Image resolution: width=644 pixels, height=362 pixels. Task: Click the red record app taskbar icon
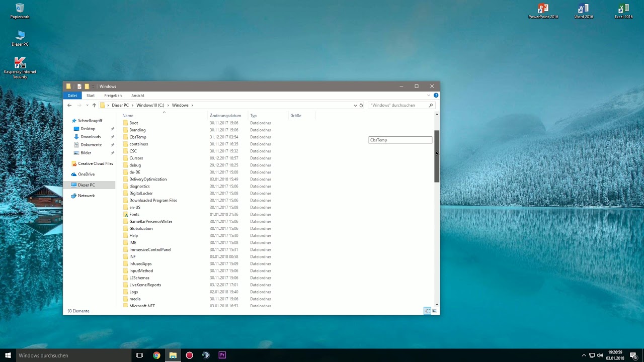(189, 355)
